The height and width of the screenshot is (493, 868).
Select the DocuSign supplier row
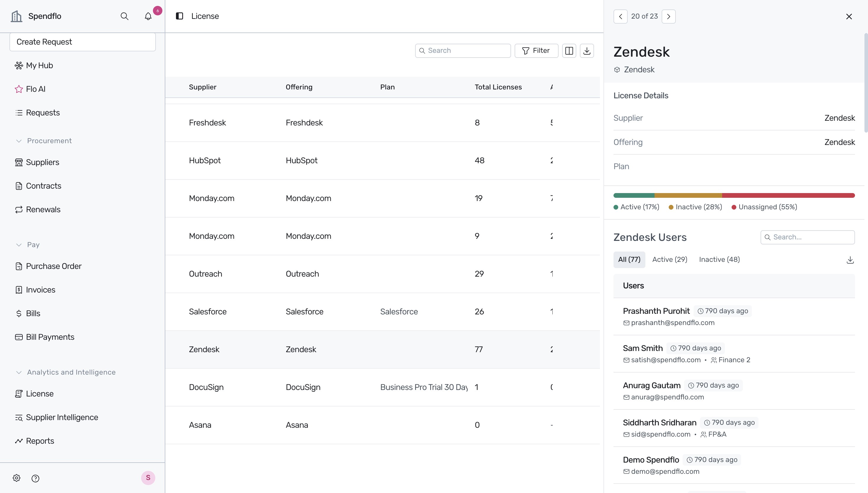382,387
